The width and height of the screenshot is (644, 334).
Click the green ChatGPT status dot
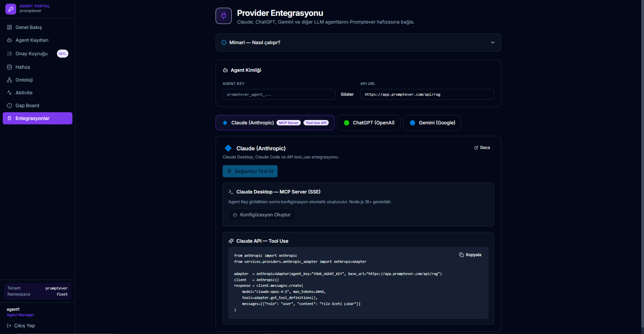point(346,123)
